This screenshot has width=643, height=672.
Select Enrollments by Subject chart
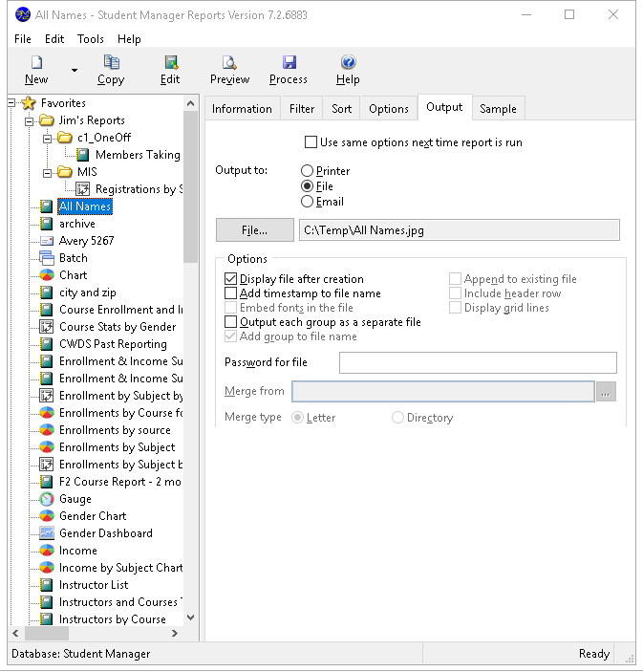pos(117,447)
